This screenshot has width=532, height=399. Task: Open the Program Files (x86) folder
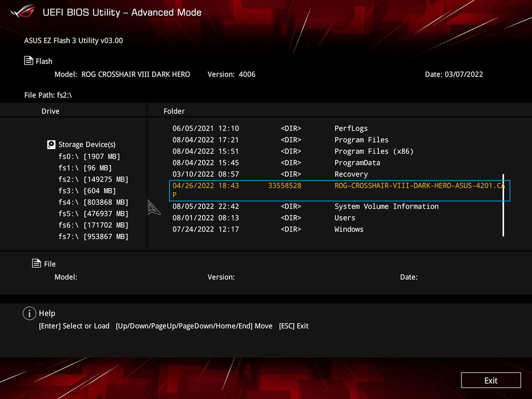tap(374, 151)
